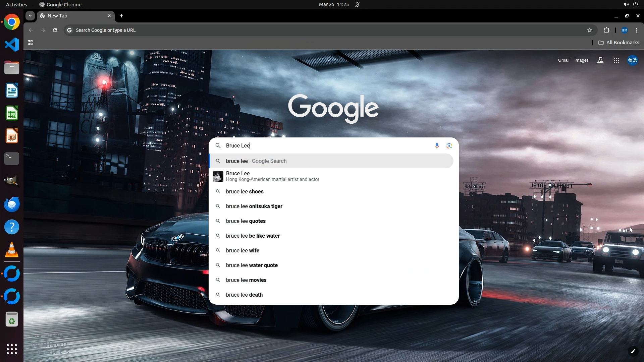Choose 'bruce lee quotes' suggestion
This screenshot has width=644, height=362.
pos(246,221)
